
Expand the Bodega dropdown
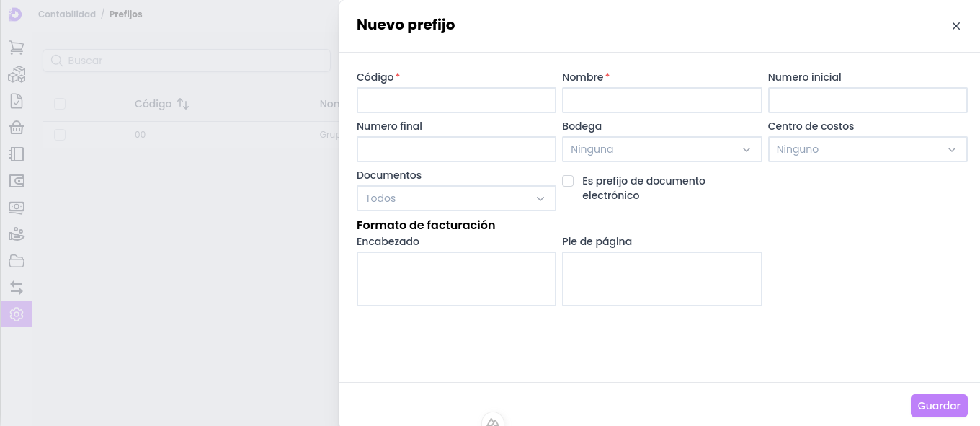(661, 149)
